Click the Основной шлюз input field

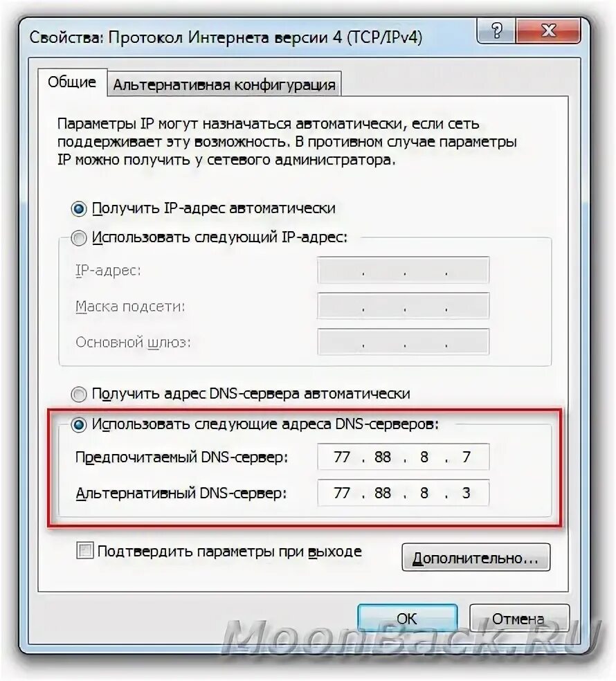tap(403, 342)
